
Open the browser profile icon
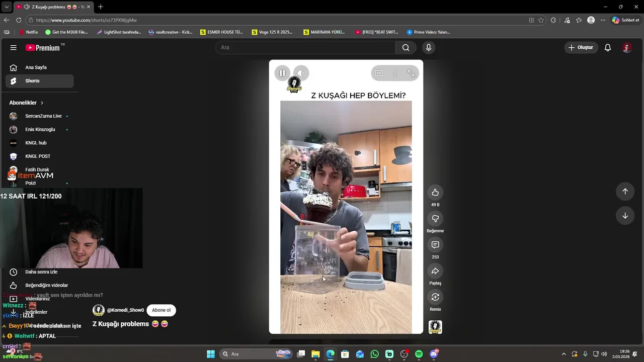pos(591,20)
